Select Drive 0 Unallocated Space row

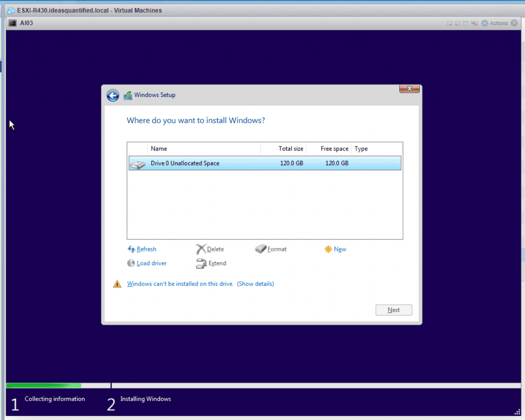tap(265, 163)
